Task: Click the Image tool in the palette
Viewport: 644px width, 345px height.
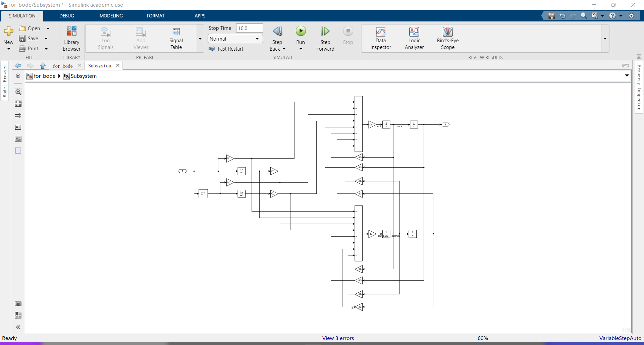Action: point(18,139)
